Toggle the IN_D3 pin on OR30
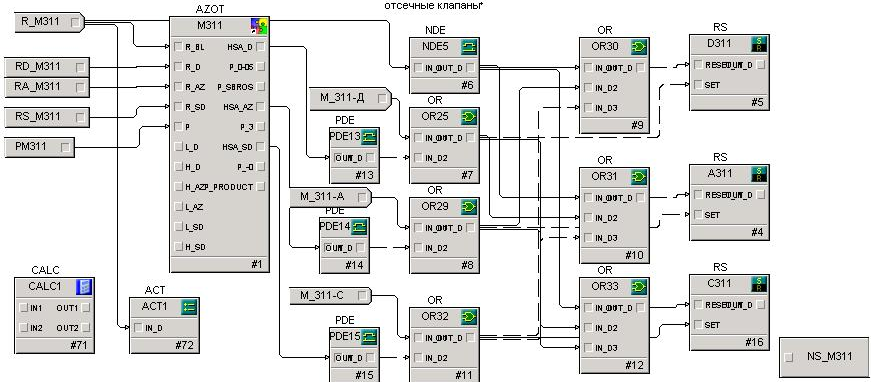 coord(588,108)
